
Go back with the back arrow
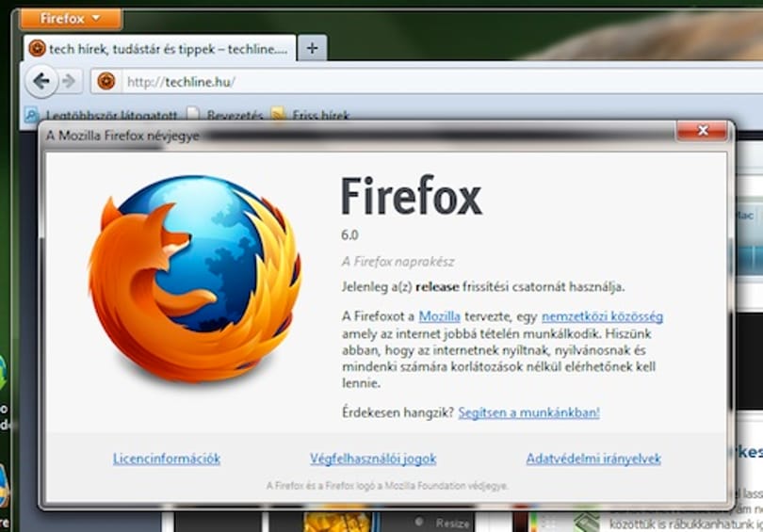[41, 81]
